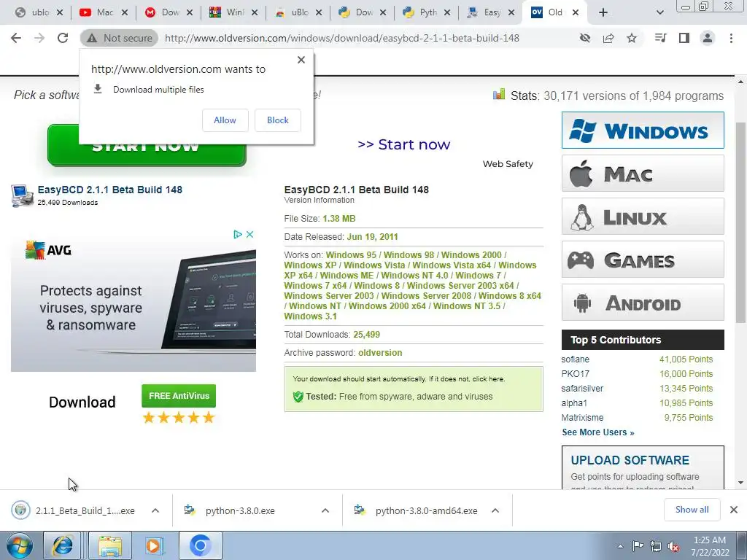Click the >> Start now link
Viewport: 747px width, 560px height.
[403, 145]
